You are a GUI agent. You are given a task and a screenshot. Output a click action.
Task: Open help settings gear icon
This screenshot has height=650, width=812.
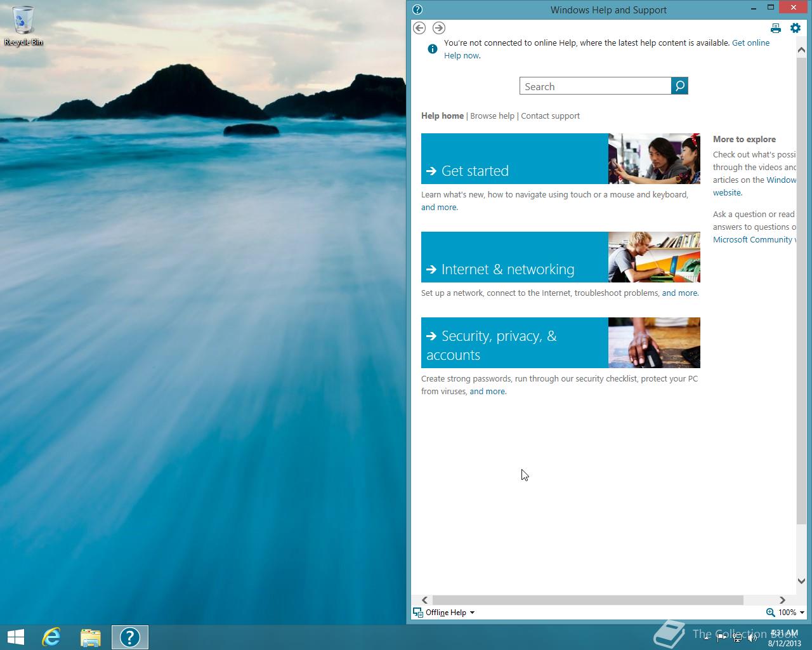[x=796, y=28]
